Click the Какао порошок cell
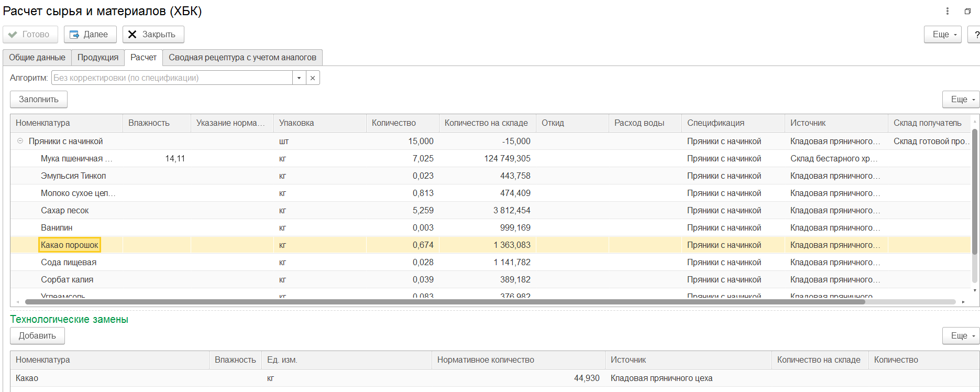Screen dimensions: 980x392 coord(70,245)
